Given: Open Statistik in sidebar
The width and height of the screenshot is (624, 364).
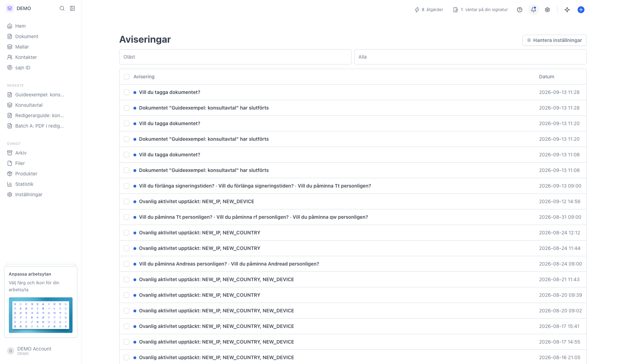Looking at the screenshot, I should (x=41, y=184).
